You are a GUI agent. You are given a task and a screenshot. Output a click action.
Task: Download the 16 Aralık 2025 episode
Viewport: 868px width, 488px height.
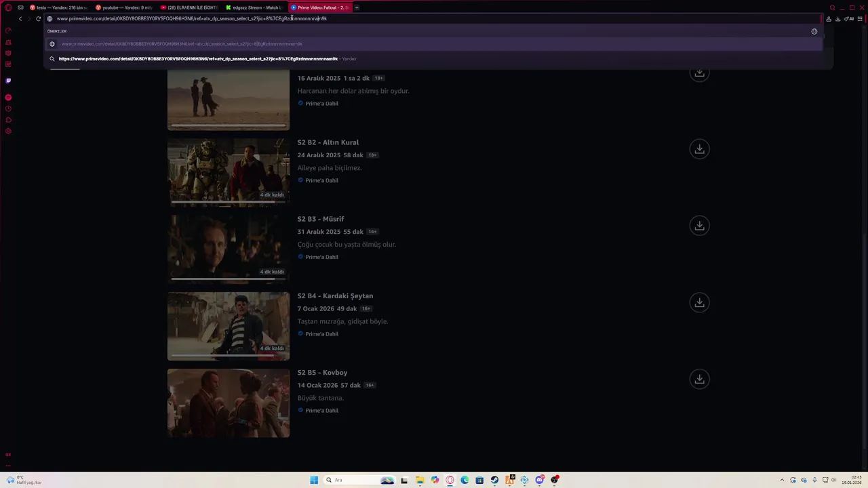(x=699, y=73)
